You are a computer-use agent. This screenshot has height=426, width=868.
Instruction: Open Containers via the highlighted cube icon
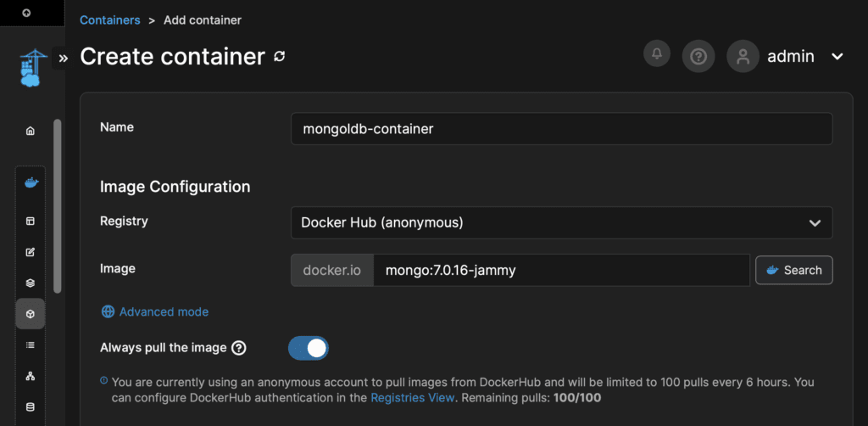pos(31,314)
